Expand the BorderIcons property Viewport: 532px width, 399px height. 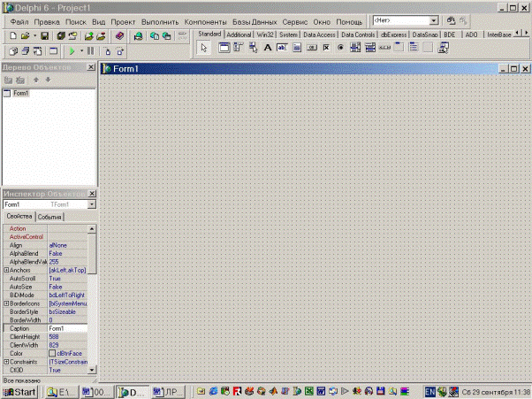pos(6,303)
